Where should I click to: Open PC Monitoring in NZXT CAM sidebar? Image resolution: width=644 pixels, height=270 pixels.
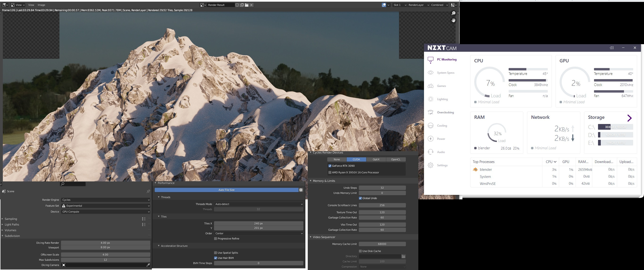447,59
